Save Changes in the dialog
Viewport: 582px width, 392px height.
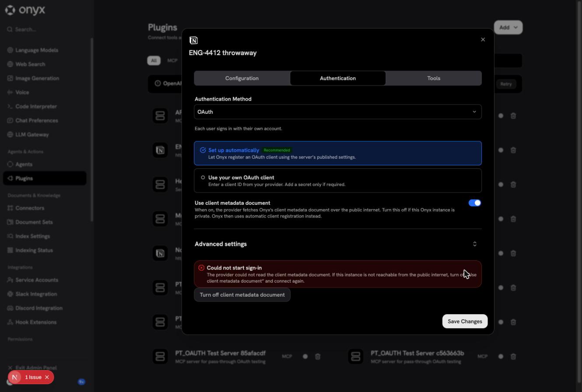(x=465, y=322)
